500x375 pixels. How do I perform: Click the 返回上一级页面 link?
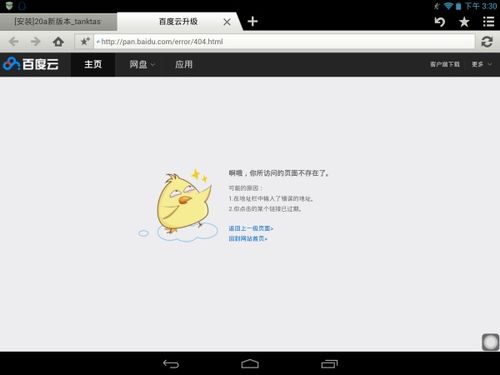[x=251, y=228]
